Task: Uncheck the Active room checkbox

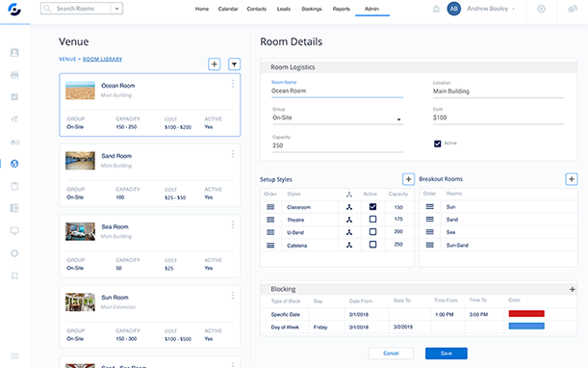Action: click(437, 144)
